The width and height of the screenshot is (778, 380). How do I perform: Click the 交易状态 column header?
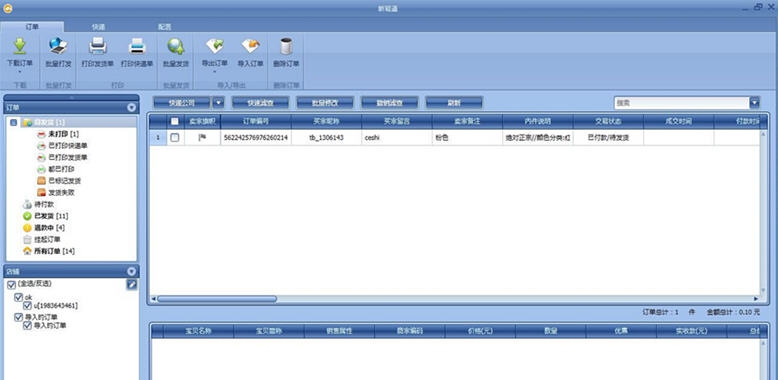tap(608, 121)
